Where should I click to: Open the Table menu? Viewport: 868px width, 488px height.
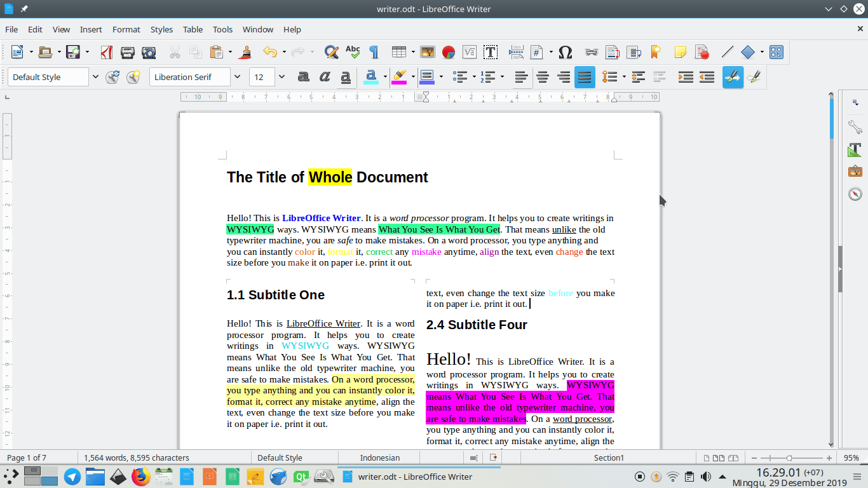[193, 29]
